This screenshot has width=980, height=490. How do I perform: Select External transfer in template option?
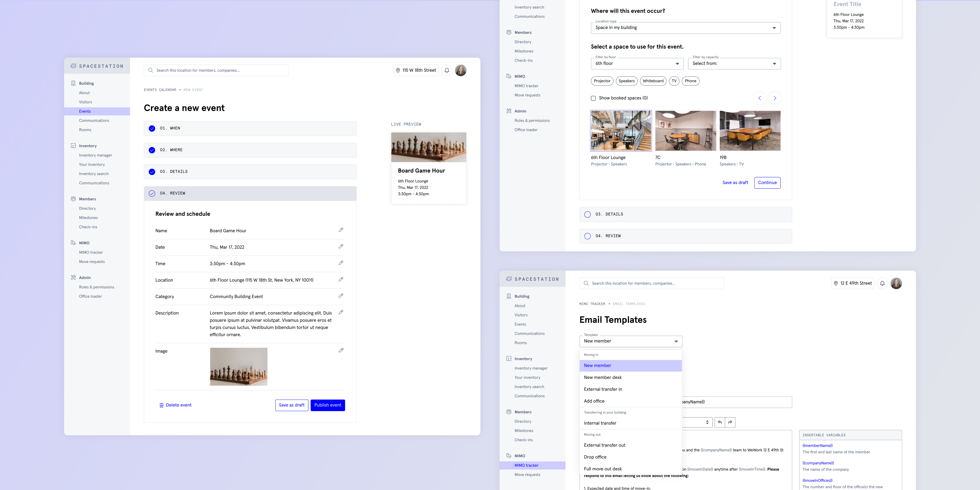603,389
